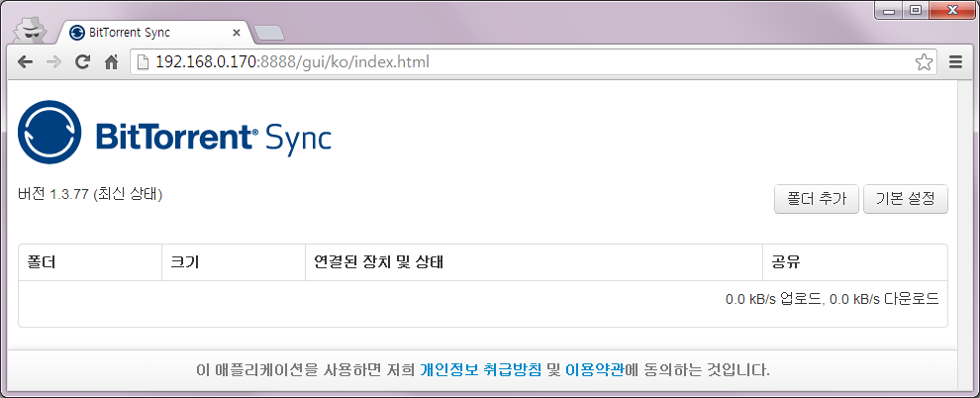Click the 폴더 column header
Image resolution: width=980 pixels, height=398 pixels.
click(42, 262)
